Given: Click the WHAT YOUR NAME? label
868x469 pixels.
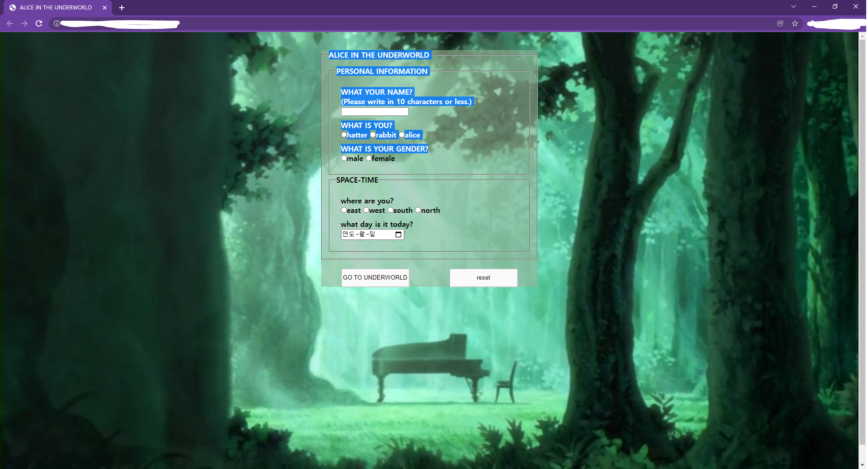Looking at the screenshot, I should click(x=377, y=92).
